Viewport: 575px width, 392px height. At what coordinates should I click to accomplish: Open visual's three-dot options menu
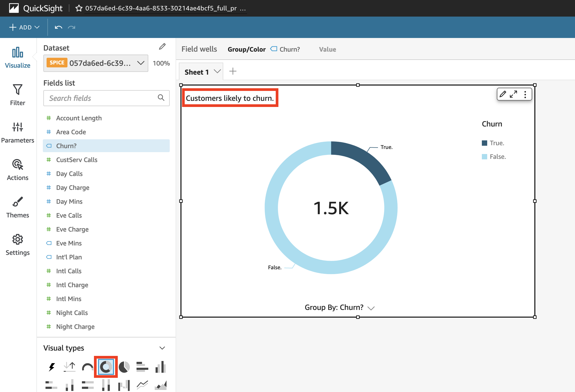coord(525,94)
